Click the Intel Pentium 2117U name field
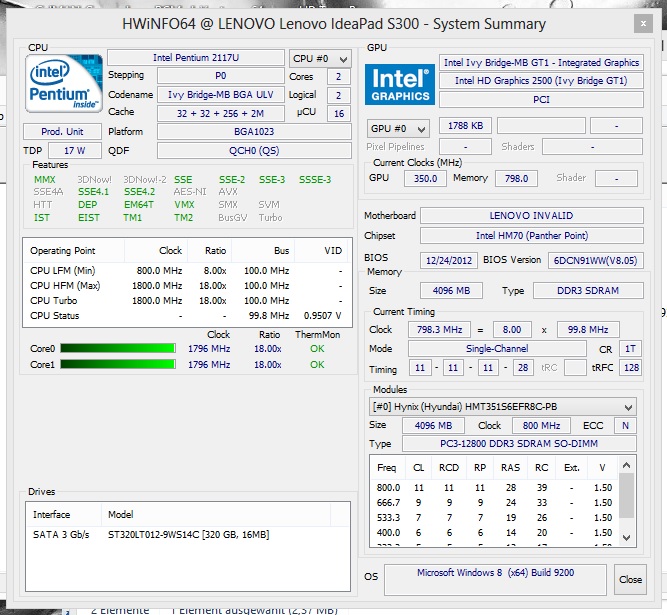The width and height of the screenshot is (667, 615). coord(196,57)
